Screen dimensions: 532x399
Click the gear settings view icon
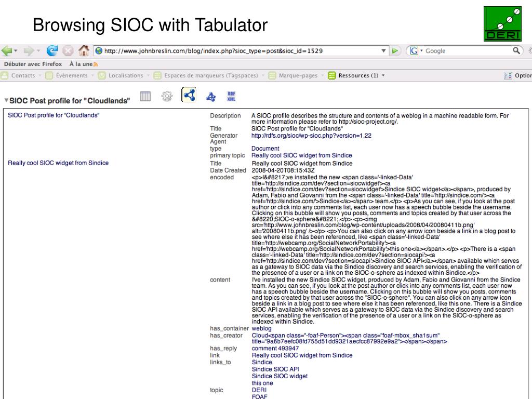point(167,96)
